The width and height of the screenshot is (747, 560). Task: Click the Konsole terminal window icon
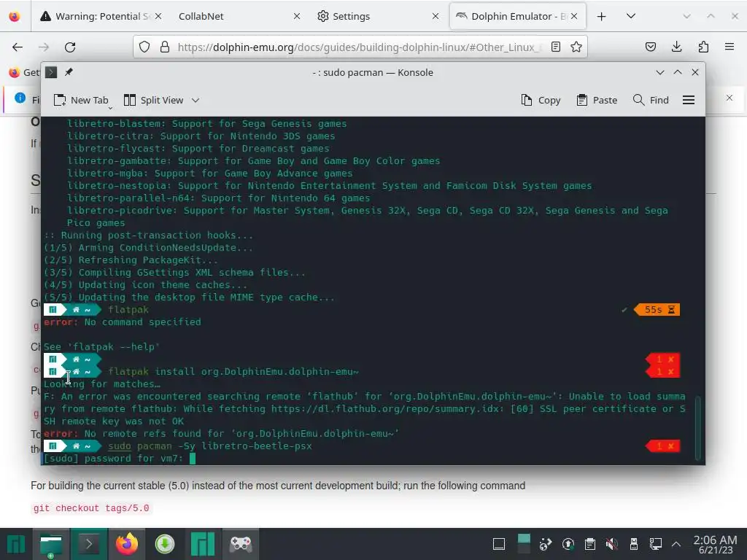[x=51, y=72]
